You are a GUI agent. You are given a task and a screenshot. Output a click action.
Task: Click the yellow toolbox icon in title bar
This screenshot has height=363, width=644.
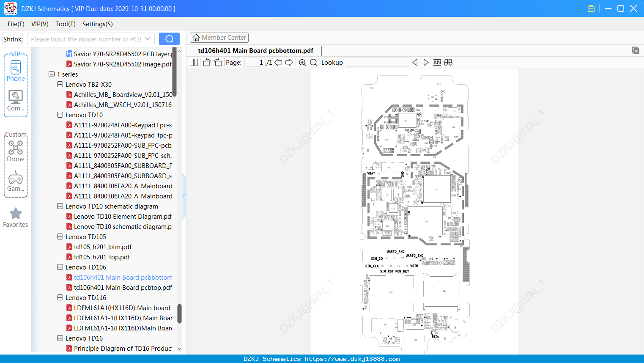pyautogui.click(x=591, y=8)
